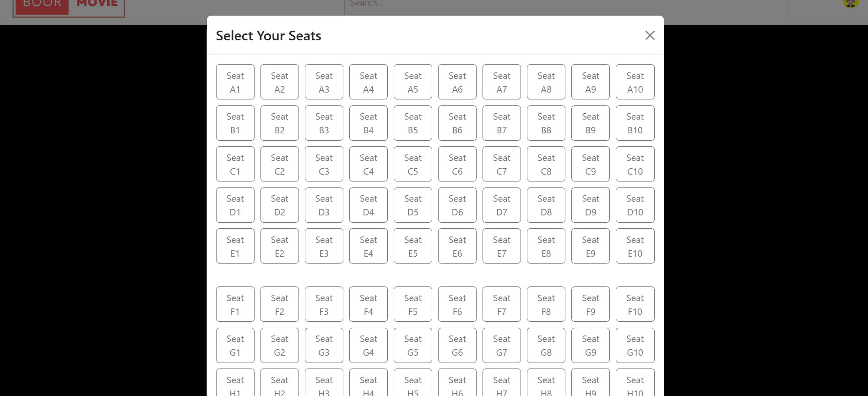Choose Seat B5
The image size is (868, 396).
[x=412, y=123]
